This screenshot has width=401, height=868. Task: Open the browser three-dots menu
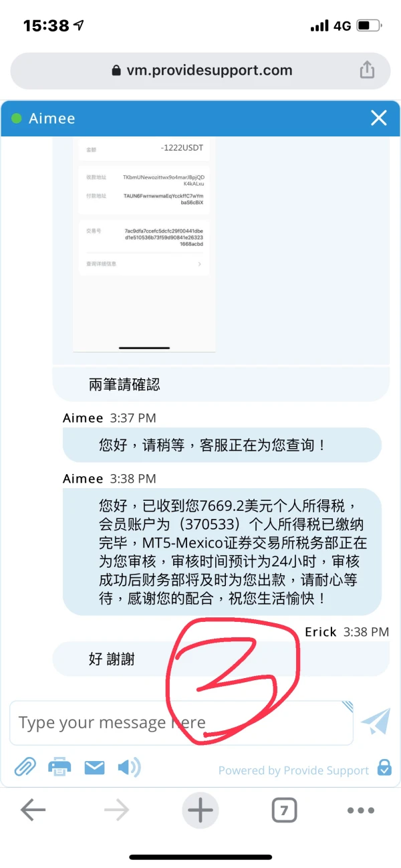[361, 810]
